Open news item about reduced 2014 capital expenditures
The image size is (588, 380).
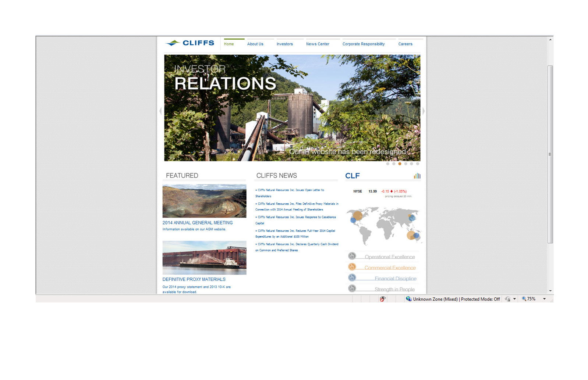pos(295,234)
